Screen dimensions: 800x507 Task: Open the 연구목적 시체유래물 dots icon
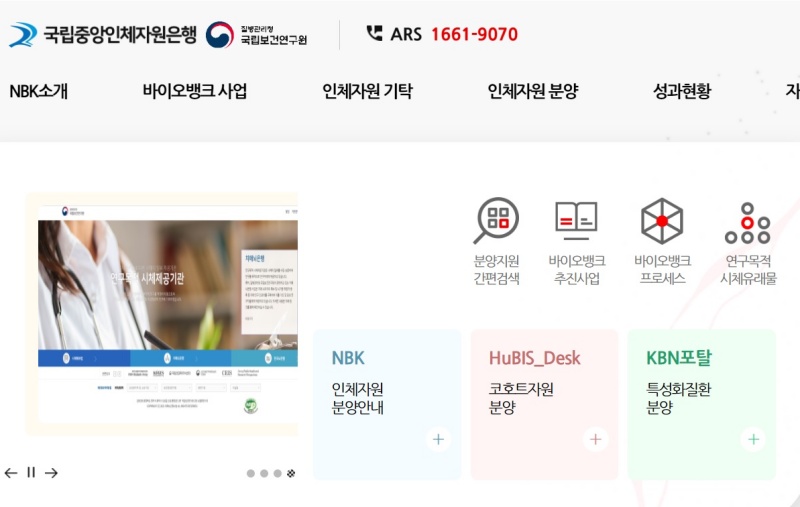(x=747, y=223)
